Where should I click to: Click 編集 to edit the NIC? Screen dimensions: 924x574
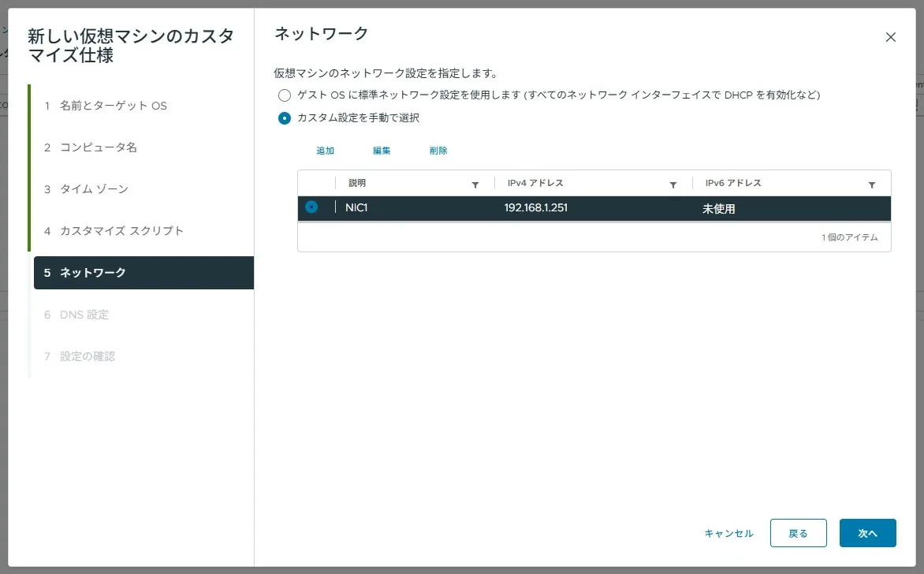coord(382,151)
